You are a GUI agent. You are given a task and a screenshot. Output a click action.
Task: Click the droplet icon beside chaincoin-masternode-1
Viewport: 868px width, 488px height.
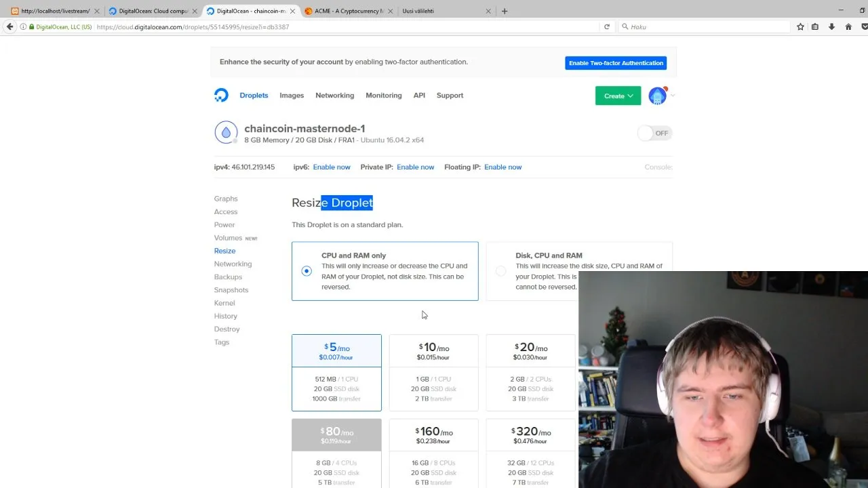point(226,133)
